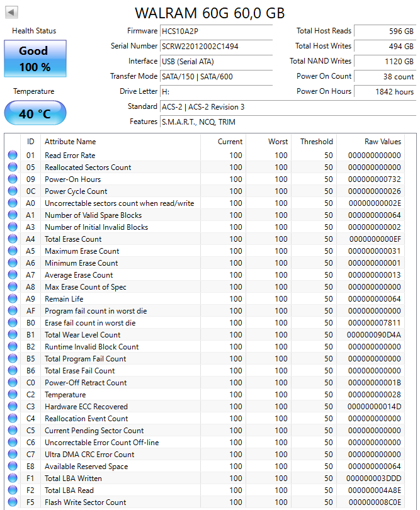The image size is (420, 510).
Task: Click the Firmware field HCS10A2P
Action: (216, 31)
